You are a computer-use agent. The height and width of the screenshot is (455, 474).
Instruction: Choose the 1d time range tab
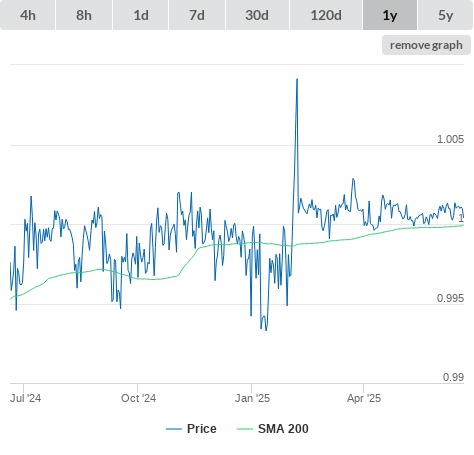[x=141, y=15]
